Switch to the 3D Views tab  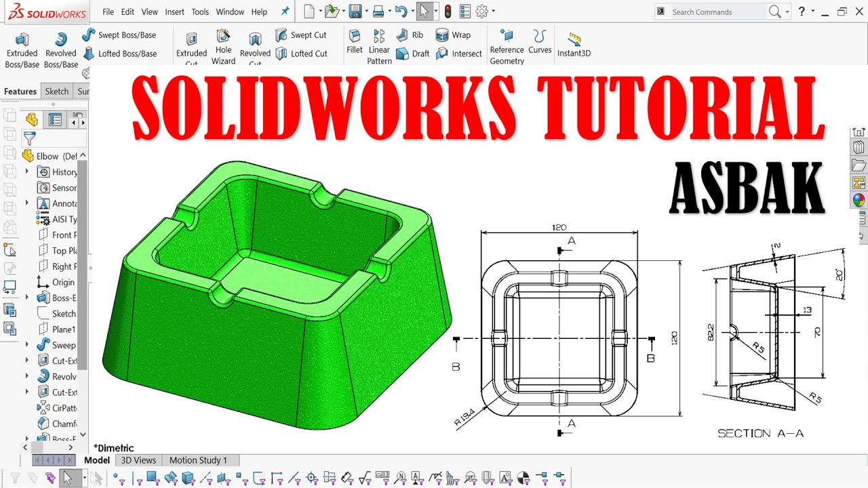[x=138, y=460]
